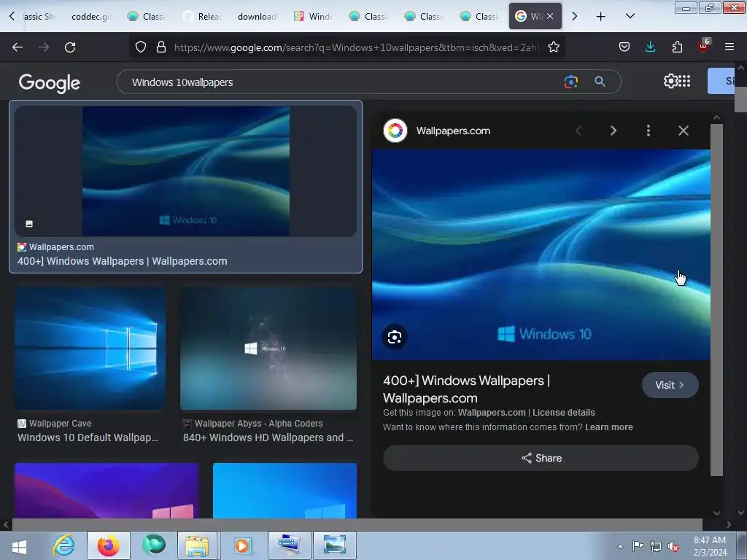
Task: Switch to the download tab
Action: point(258,17)
